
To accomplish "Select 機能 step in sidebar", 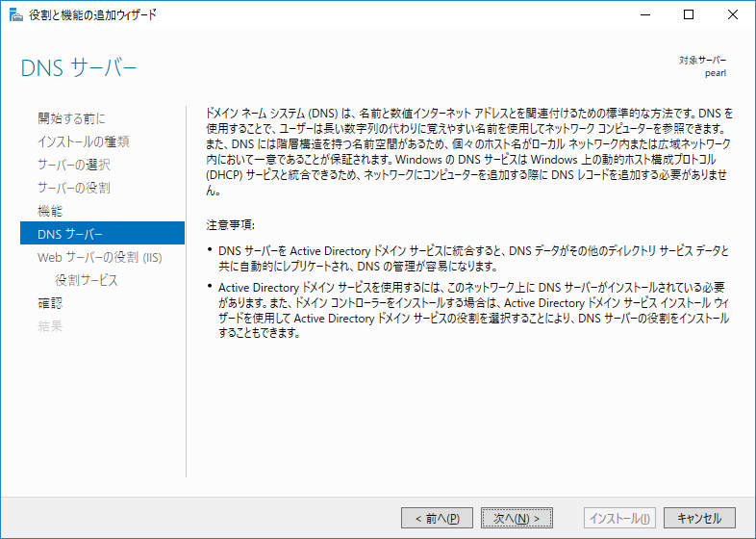I will [x=50, y=211].
